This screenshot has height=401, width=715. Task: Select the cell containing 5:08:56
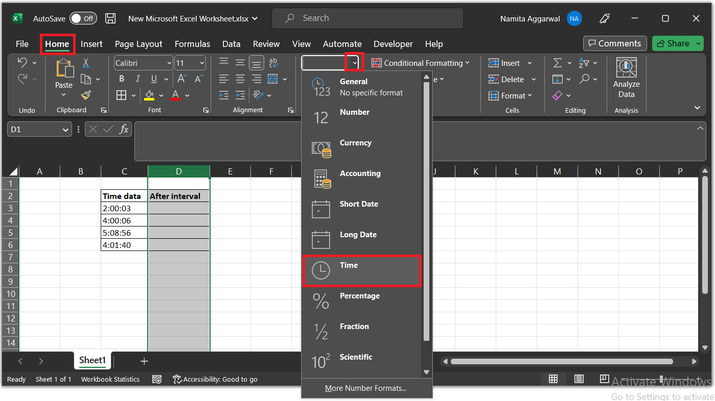[x=124, y=233]
